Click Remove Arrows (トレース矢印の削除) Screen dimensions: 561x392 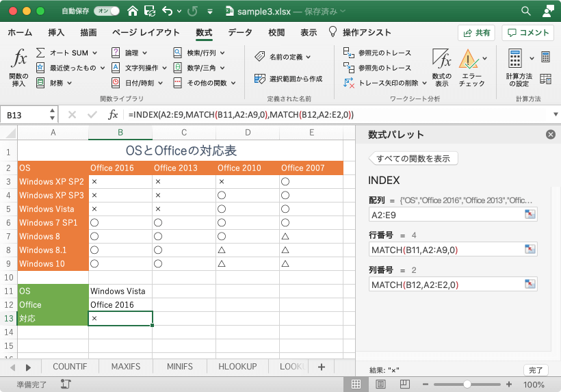click(x=380, y=83)
